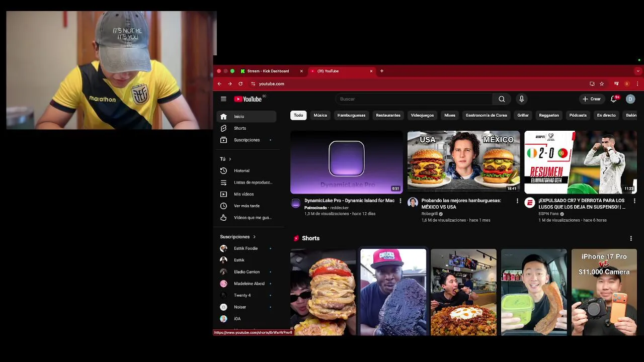
Task: Go to Inicio in sidebar
Action: pos(247,117)
